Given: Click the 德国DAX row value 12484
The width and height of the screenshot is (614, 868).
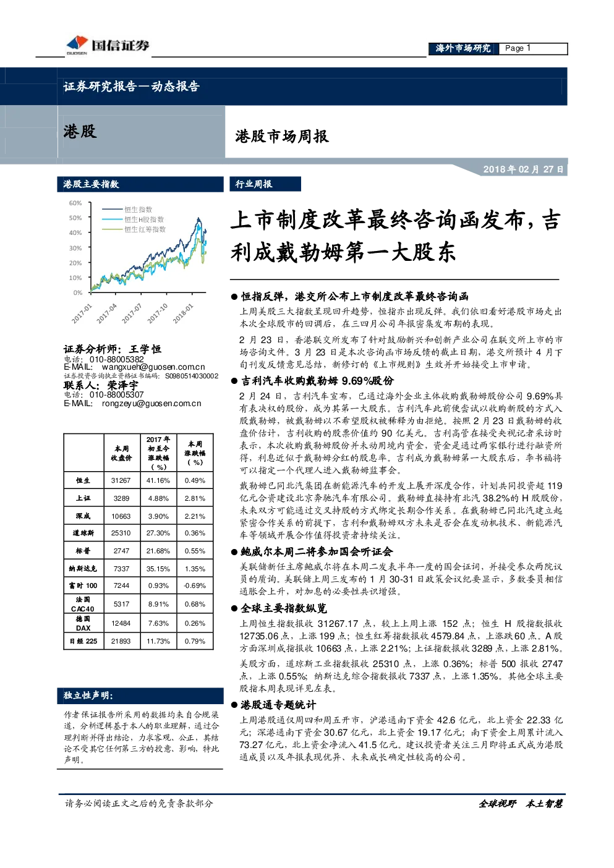Looking at the screenshot, I should (121, 623).
